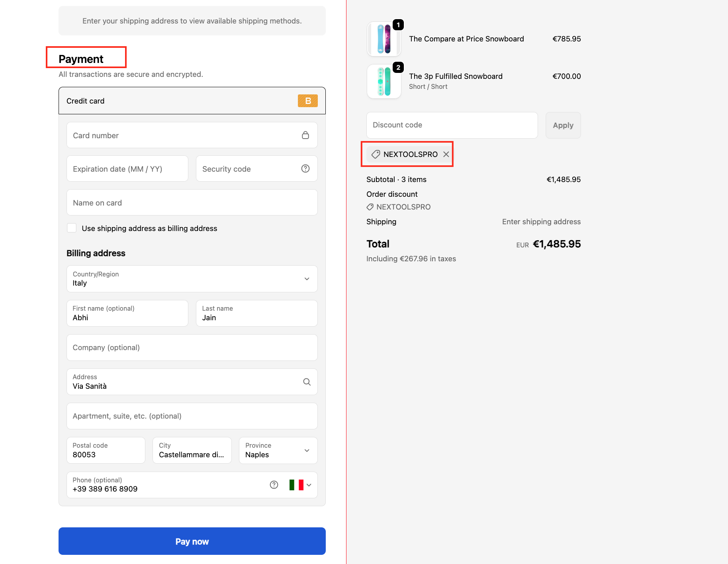This screenshot has height=564, width=728.
Task: Click the address search magnifier icon
Action: [307, 382]
